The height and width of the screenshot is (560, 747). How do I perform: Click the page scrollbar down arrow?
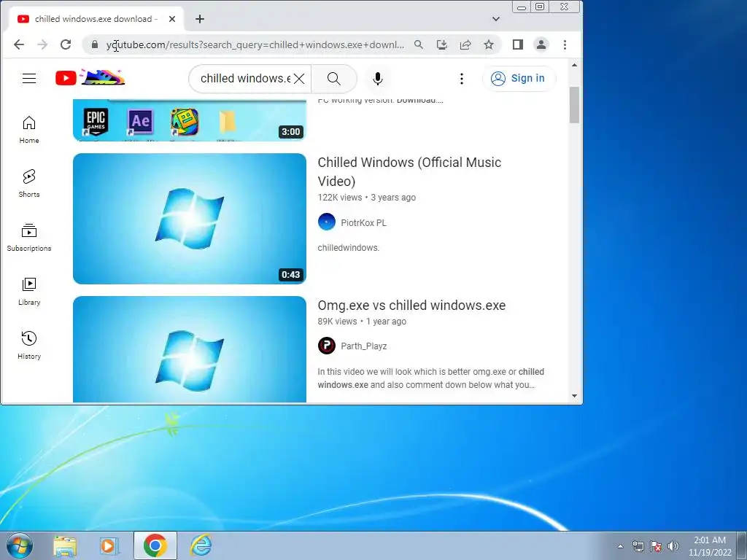[575, 396]
